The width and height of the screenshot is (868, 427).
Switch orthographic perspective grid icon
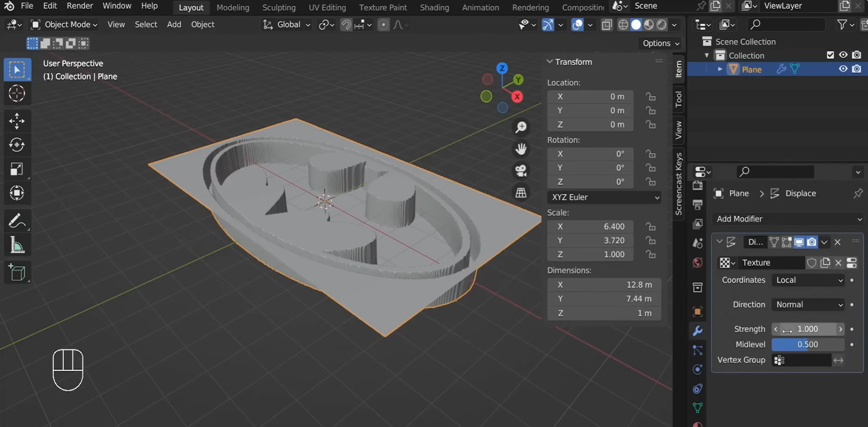coord(521,193)
